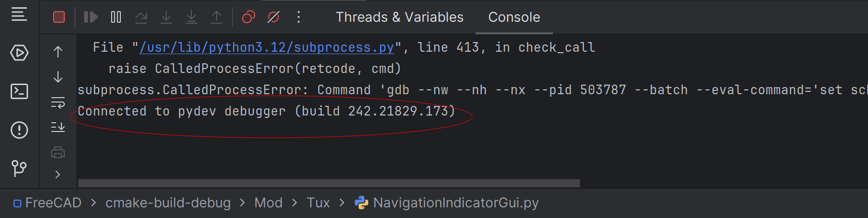Switch to Threads & Variables tab
This screenshot has height=218, width=868.
tap(399, 17)
